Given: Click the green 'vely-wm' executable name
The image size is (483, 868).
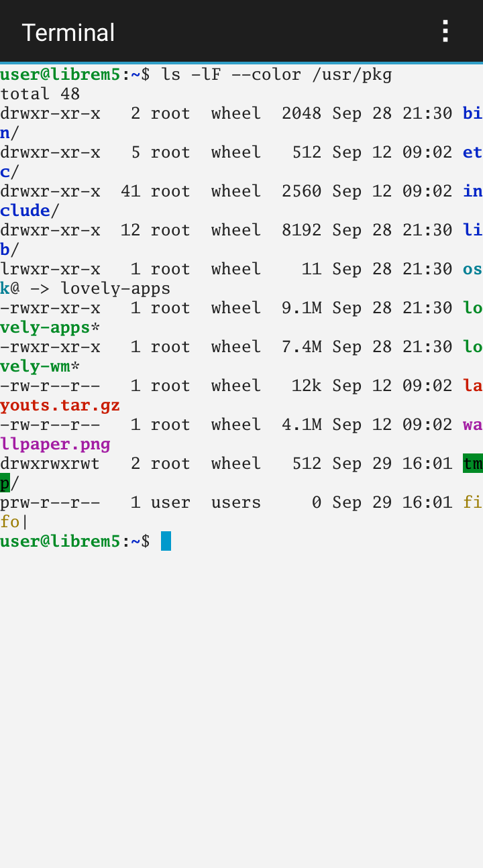Looking at the screenshot, I should coord(35,366).
